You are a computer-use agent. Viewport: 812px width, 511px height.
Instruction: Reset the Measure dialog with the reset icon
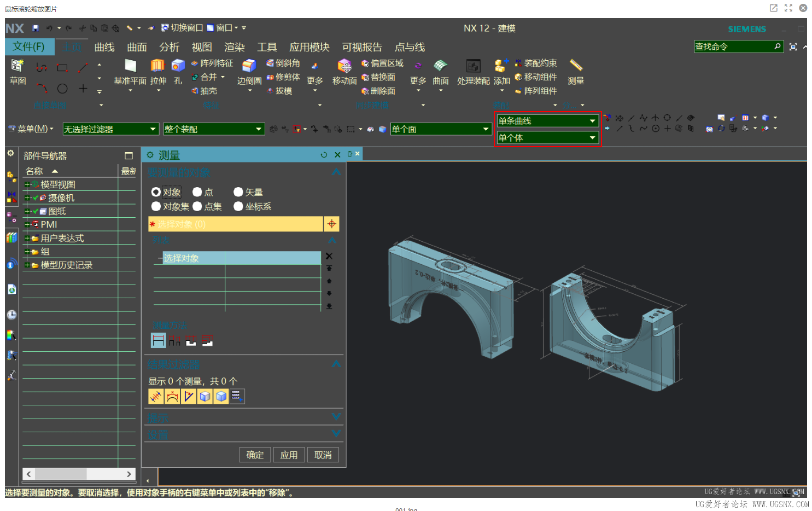[324, 155]
